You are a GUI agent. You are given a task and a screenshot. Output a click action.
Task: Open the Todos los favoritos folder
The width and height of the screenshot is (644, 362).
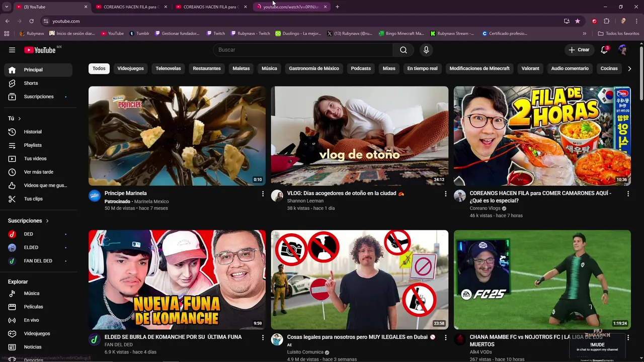click(618, 34)
